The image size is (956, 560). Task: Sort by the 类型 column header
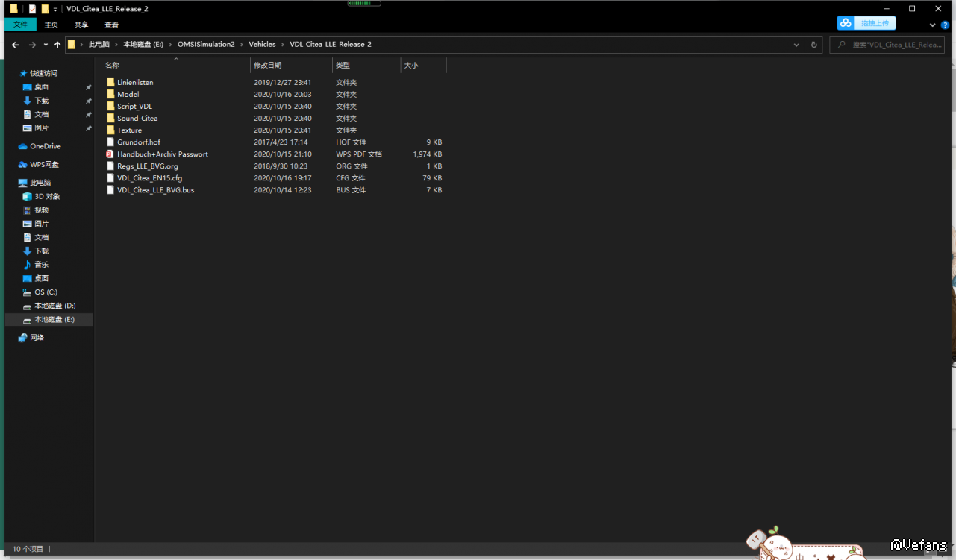coord(366,66)
